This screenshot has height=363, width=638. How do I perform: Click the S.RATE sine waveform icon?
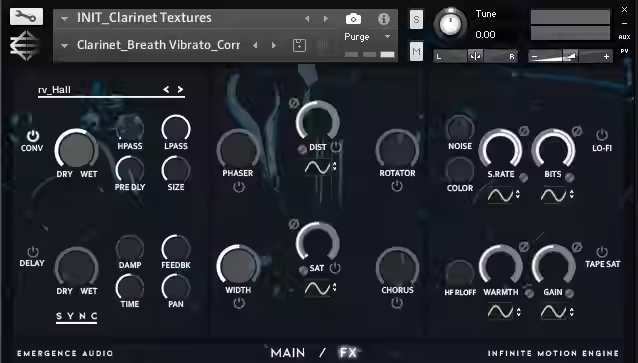coord(500,195)
